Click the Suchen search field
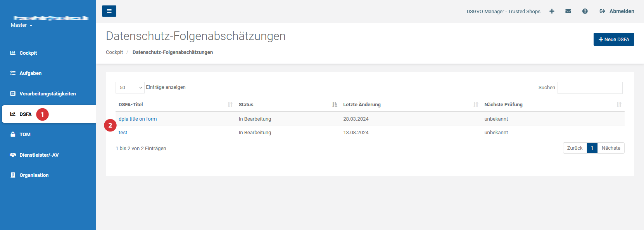Image resolution: width=644 pixels, height=230 pixels. 590,88
